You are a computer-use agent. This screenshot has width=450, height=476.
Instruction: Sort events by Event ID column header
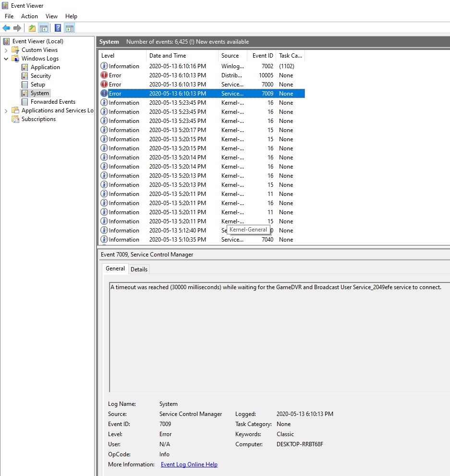point(262,56)
